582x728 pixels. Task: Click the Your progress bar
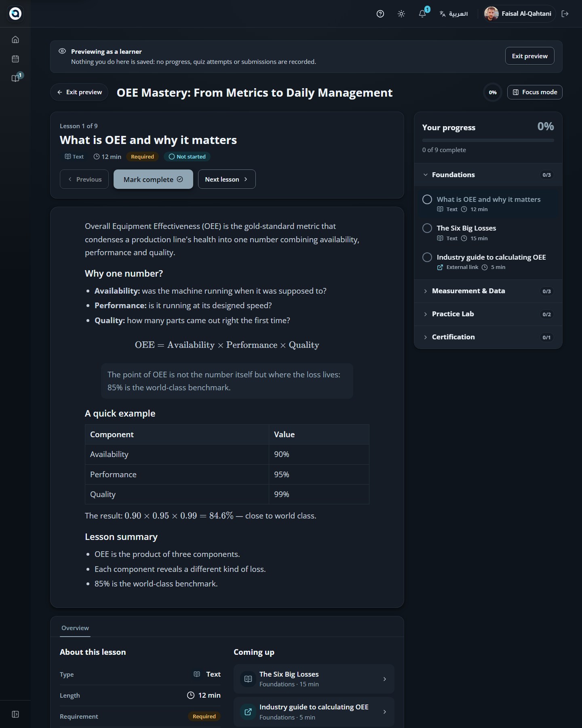click(x=488, y=140)
